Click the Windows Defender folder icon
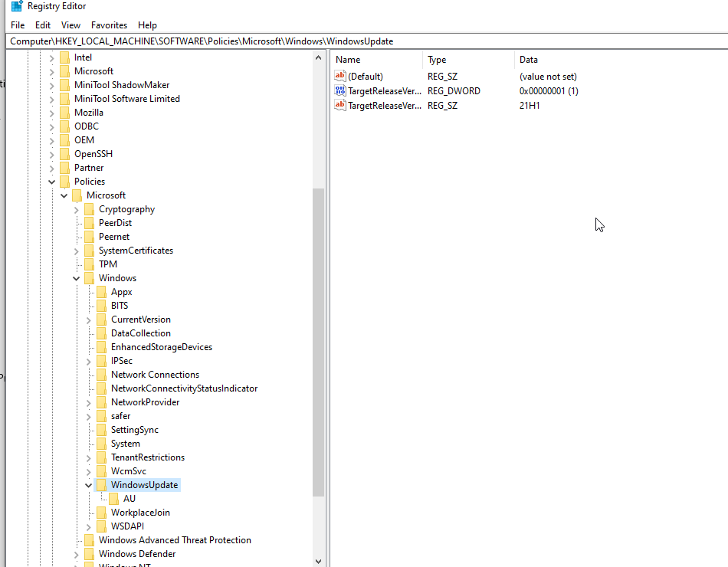 (90, 554)
